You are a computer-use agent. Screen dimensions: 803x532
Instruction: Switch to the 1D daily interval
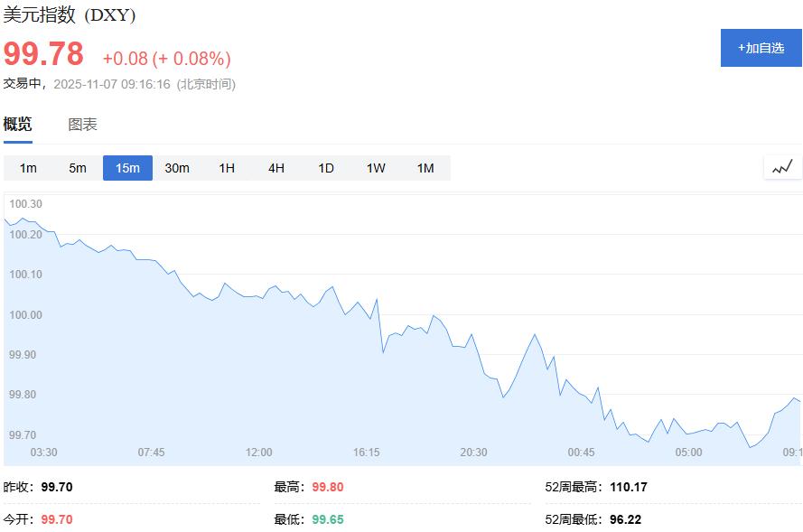pyautogui.click(x=324, y=167)
